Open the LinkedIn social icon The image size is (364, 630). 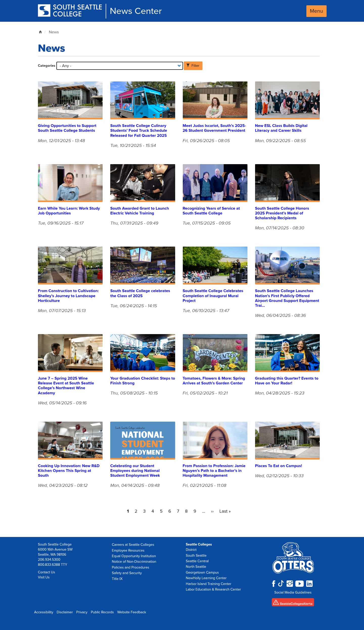click(x=309, y=583)
